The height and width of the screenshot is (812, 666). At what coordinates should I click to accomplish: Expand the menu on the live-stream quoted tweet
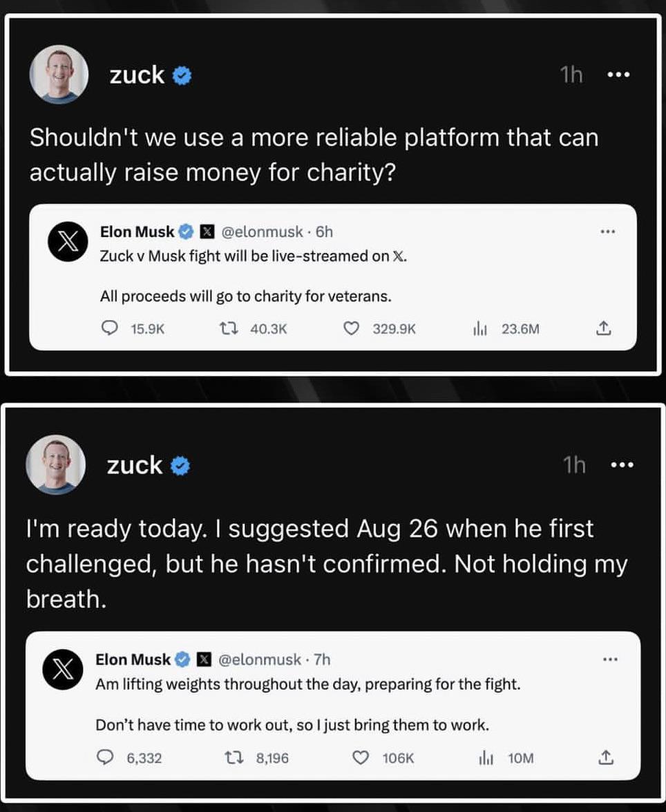coord(608,232)
